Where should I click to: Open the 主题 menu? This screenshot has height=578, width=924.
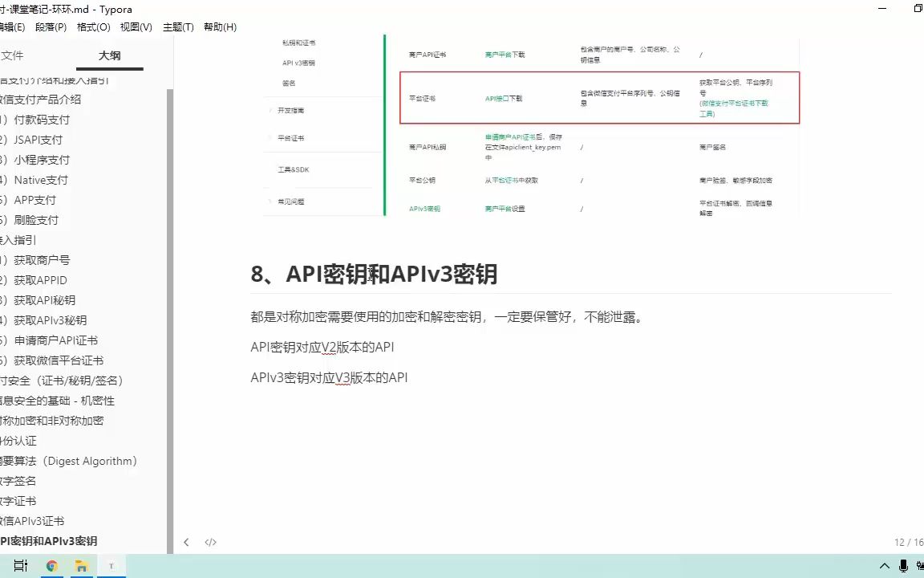pos(178,26)
